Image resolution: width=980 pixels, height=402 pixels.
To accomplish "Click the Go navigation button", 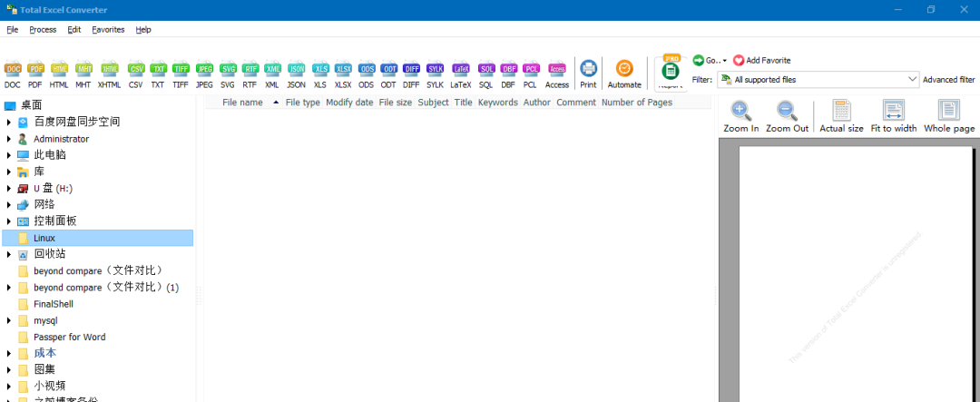I will [x=710, y=61].
